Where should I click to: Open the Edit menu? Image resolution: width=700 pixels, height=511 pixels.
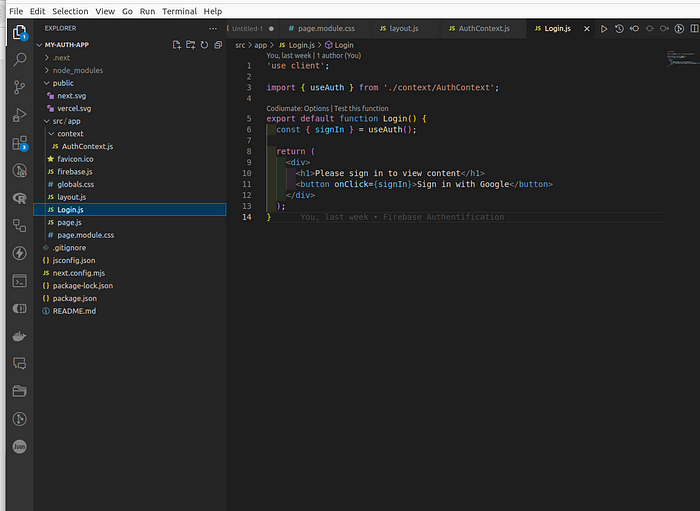point(38,11)
